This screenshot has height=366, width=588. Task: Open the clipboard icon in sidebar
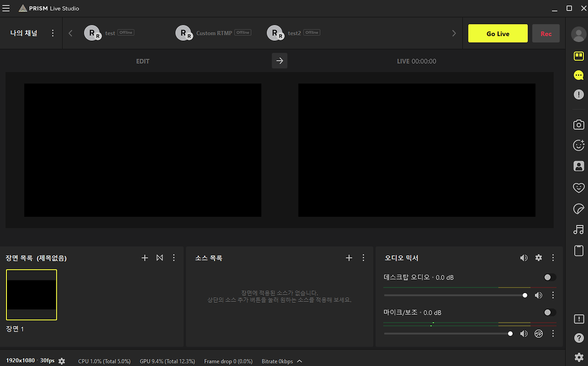click(x=579, y=251)
